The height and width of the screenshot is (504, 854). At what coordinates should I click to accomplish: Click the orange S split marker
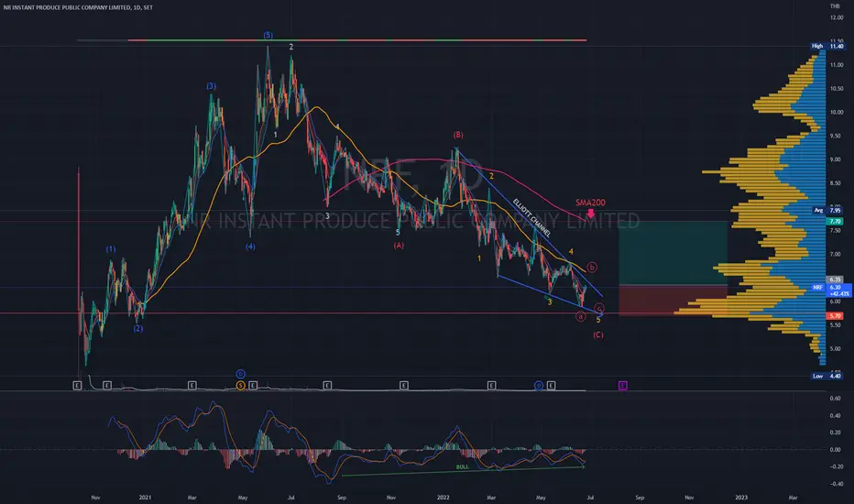pos(240,385)
